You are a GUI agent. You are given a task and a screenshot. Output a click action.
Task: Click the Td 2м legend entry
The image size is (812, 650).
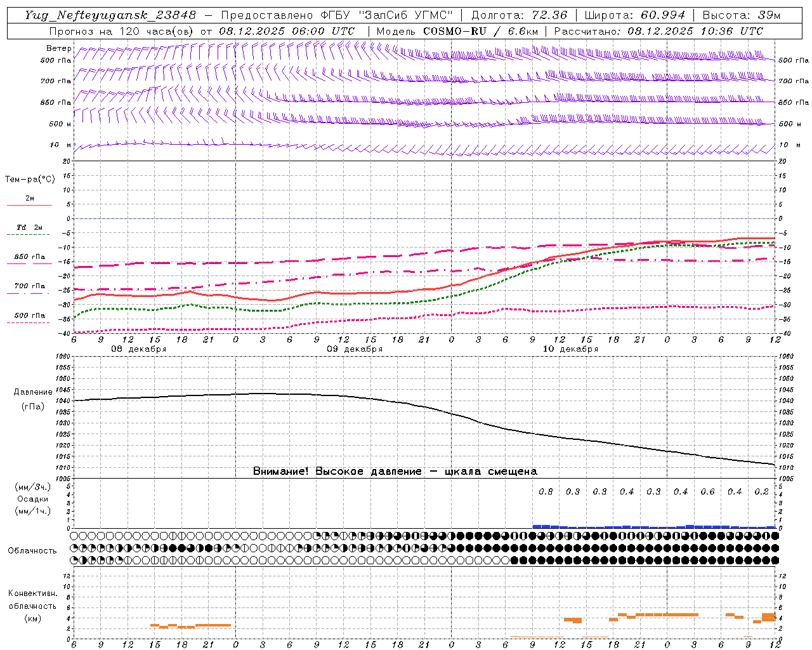29,227
